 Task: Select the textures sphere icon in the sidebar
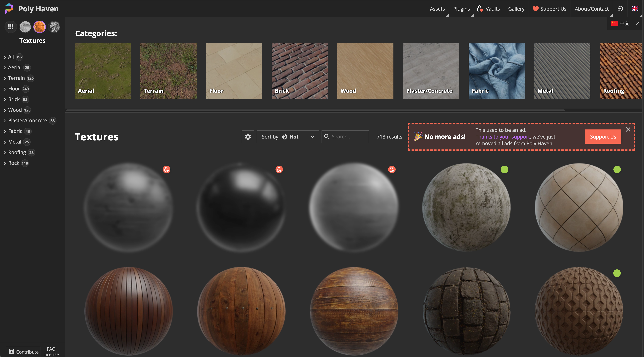click(39, 27)
